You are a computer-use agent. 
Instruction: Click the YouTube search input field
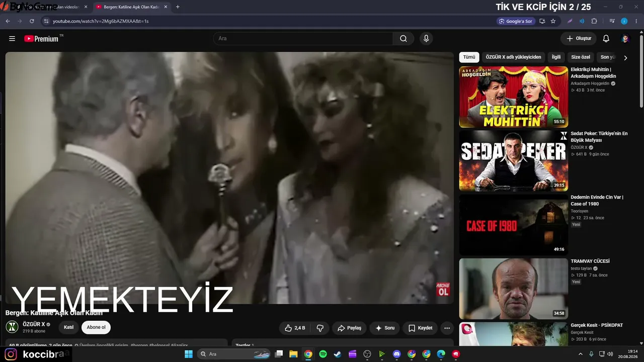303,39
